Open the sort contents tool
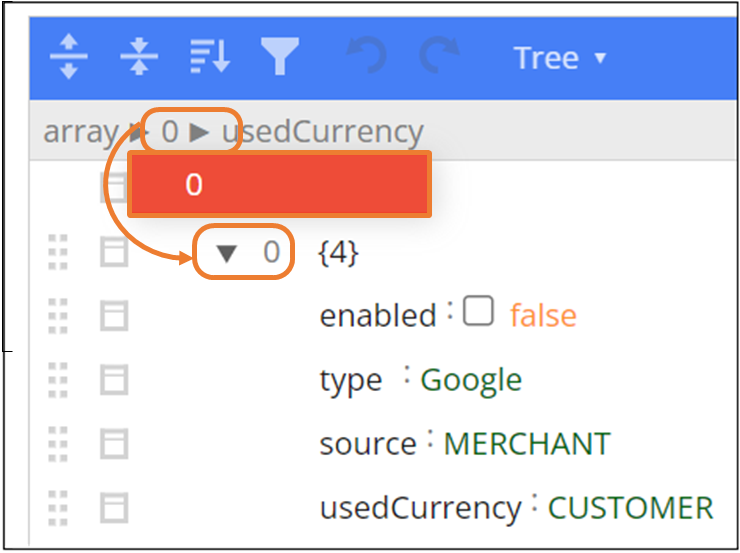 (210, 57)
